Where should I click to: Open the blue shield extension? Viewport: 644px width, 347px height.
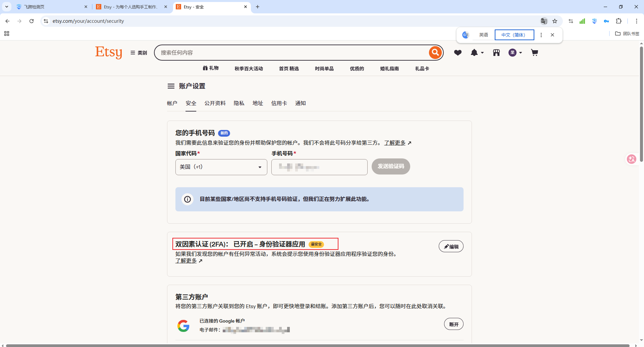[x=594, y=21]
